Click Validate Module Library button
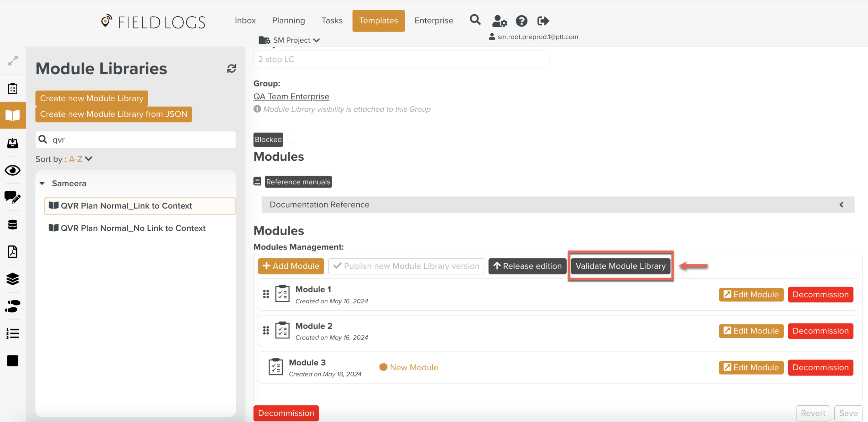The width and height of the screenshot is (868, 422). [620, 266]
